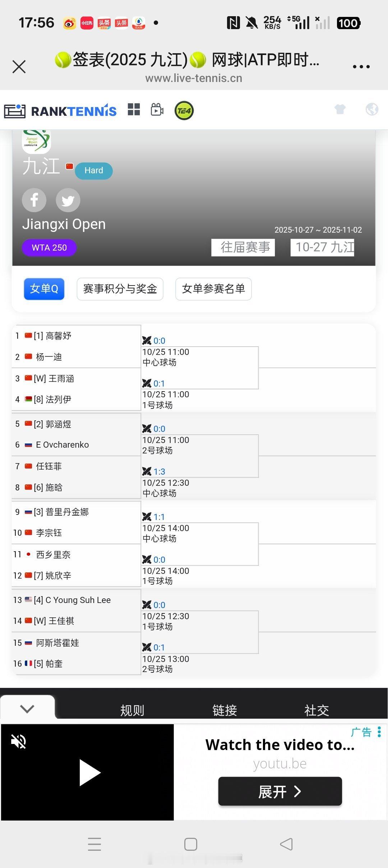388x868 pixels.
Task: Share via the Facebook icon
Action: tap(34, 200)
